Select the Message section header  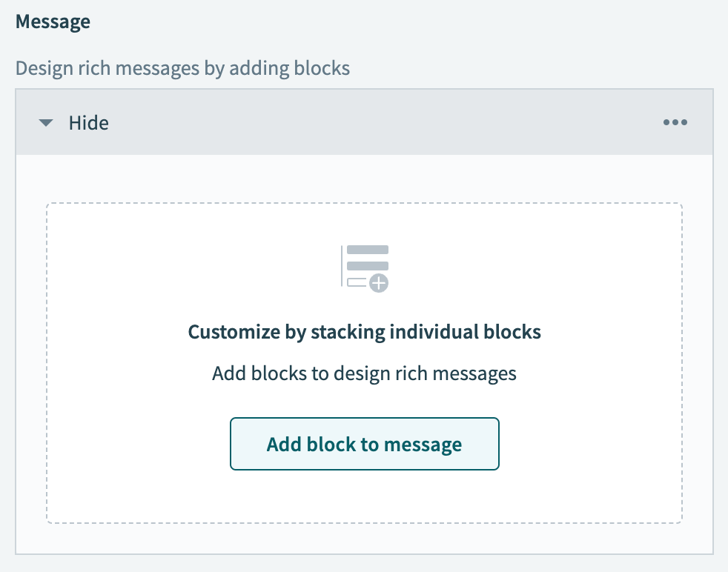pos(53,21)
